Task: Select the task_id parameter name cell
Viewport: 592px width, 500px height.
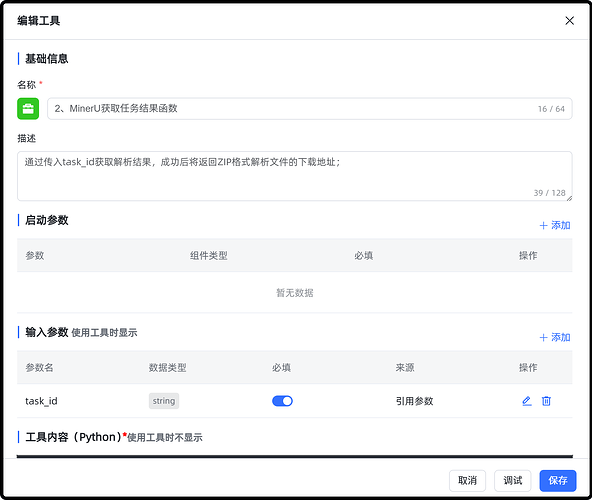Action: pyautogui.click(x=41, y=401)
